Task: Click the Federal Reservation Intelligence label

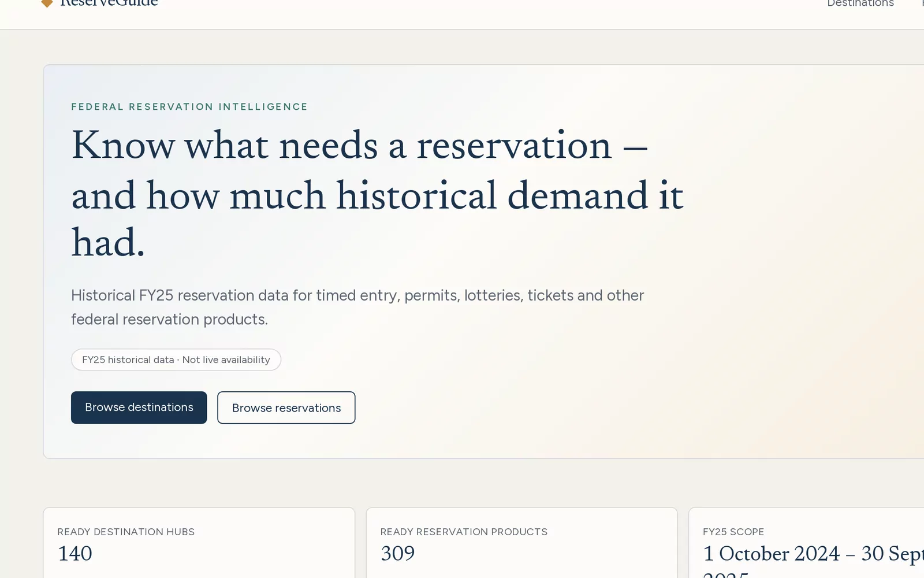Action: pyautogui.click(x=189, y=107)
